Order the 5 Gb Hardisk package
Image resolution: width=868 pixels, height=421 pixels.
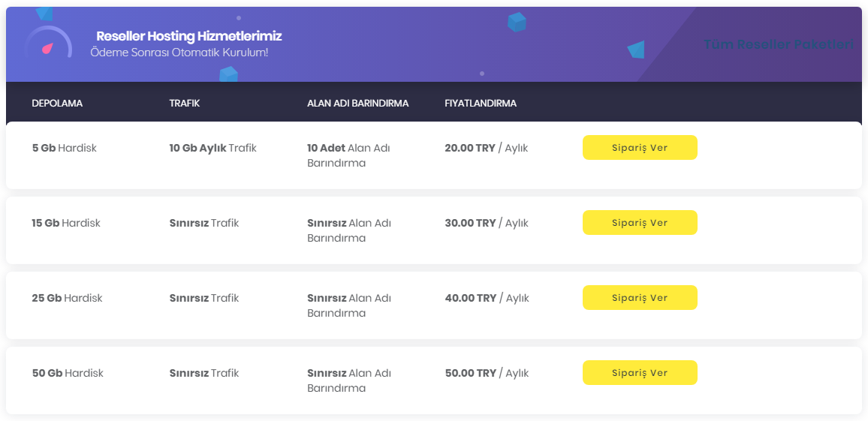pyautogui.click(x=640, y=148)
